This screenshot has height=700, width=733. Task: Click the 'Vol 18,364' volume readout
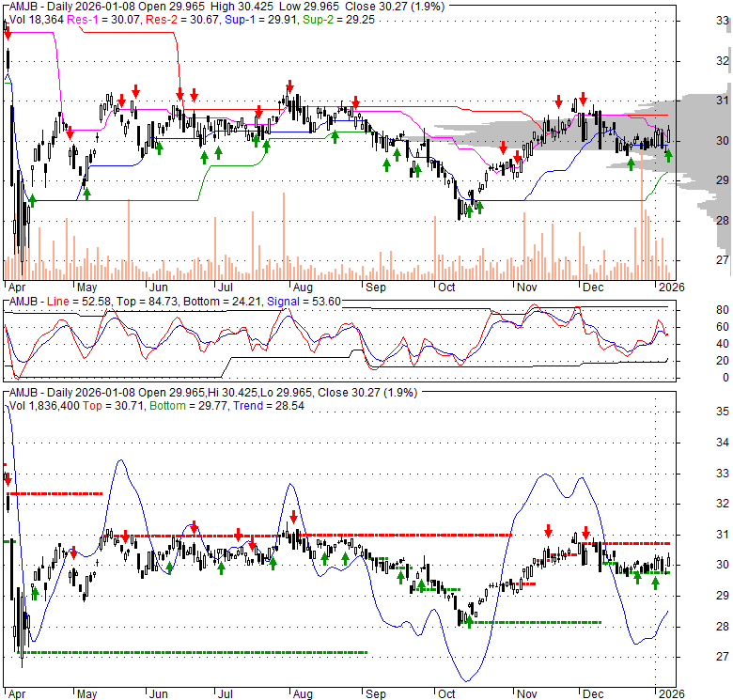(x=36, y=20)
